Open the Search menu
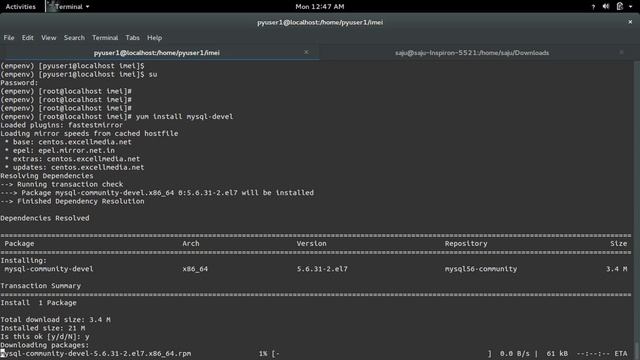The height and width of the screenshot is (360, 640). click(x=74, y=38)
